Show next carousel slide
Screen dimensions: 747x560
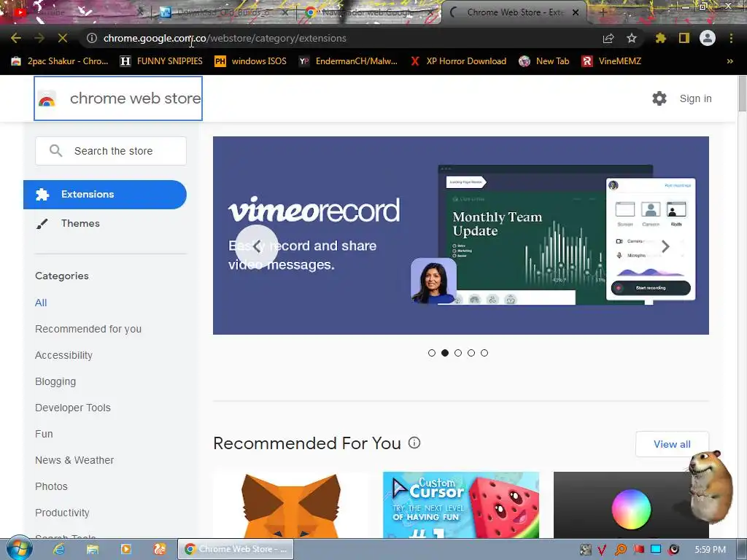665,246
